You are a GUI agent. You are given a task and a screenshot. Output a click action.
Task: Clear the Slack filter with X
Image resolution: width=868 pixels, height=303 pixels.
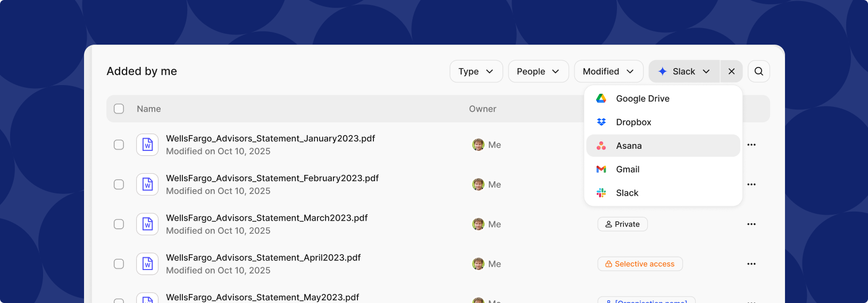coord(731,71)
